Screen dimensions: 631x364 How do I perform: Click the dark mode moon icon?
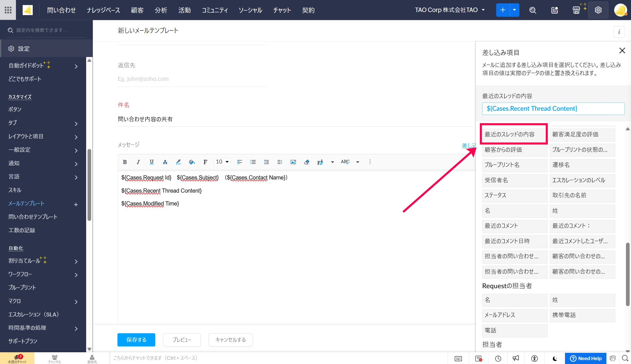coord(555,358)
